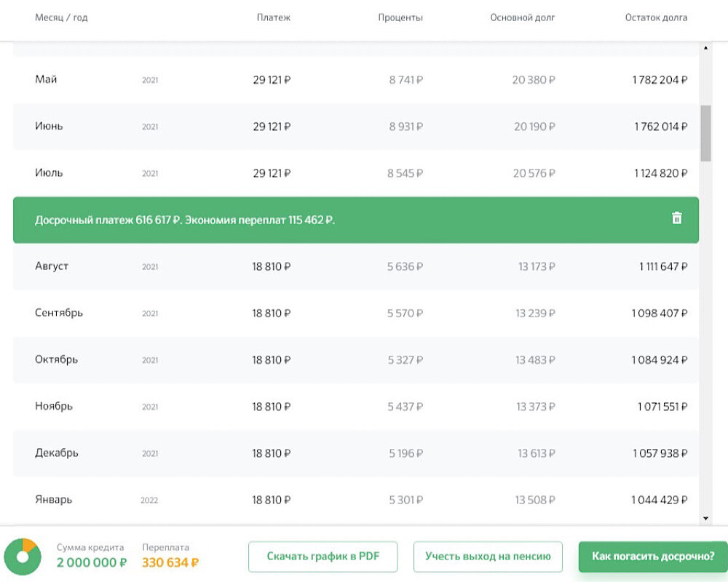Click the "Проценты" column header
728x582 pixels.
click(400, 17)
